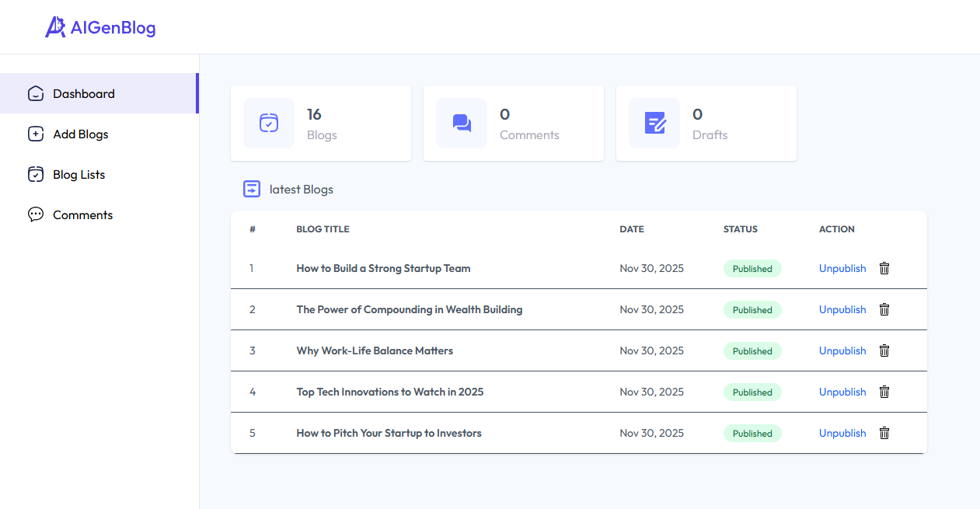Click the Comments chat-bubble stat icon
The image size is (980, 509).
click(x=462, y=123)
